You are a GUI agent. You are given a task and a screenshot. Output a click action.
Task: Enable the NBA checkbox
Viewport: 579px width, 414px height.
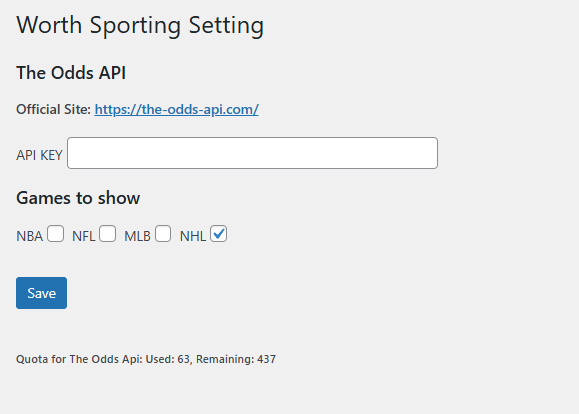pos(55,234)
